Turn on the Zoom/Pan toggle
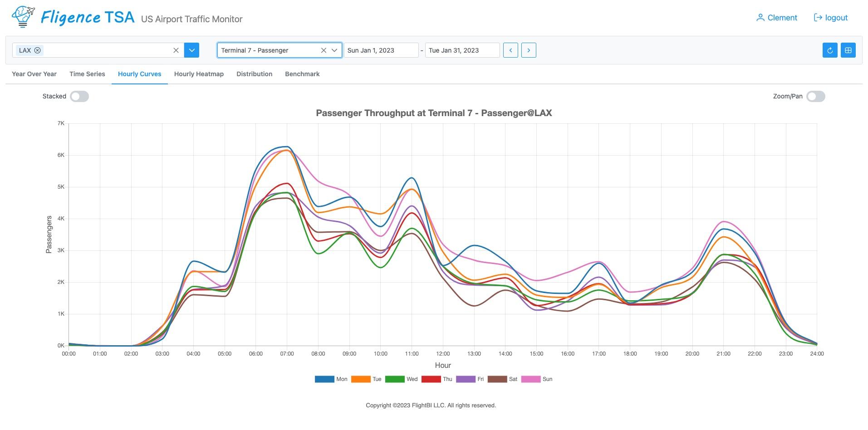This screenshot has height=430, width=868. click(815, 96)
